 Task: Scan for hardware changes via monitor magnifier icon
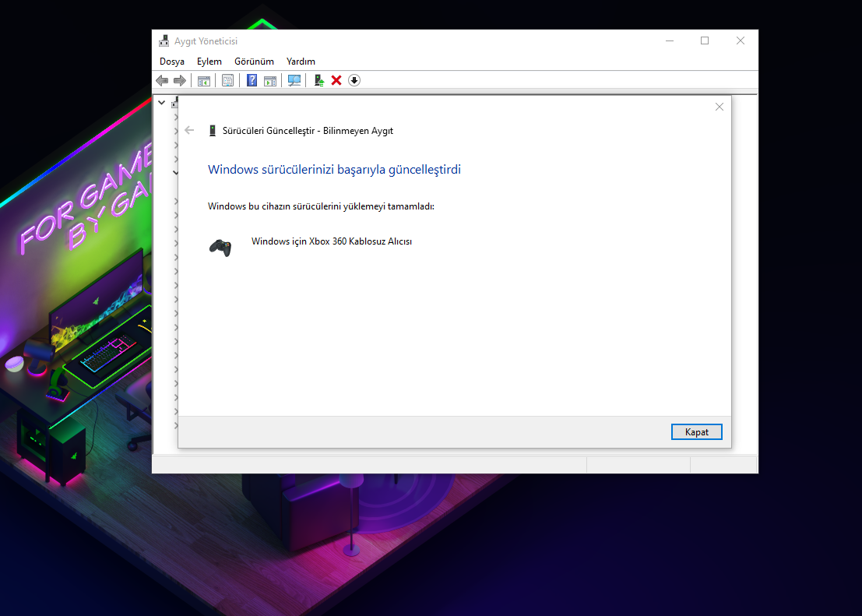(294, 80)
